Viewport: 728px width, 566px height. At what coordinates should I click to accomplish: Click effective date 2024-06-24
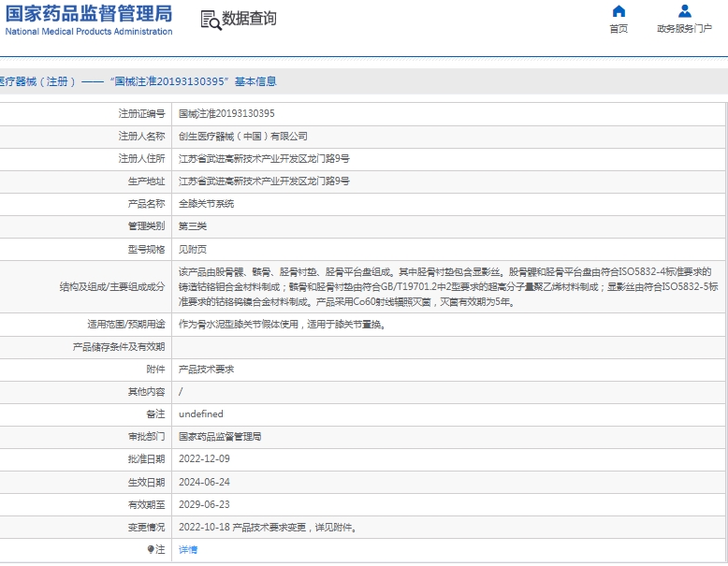coord(204,483)
